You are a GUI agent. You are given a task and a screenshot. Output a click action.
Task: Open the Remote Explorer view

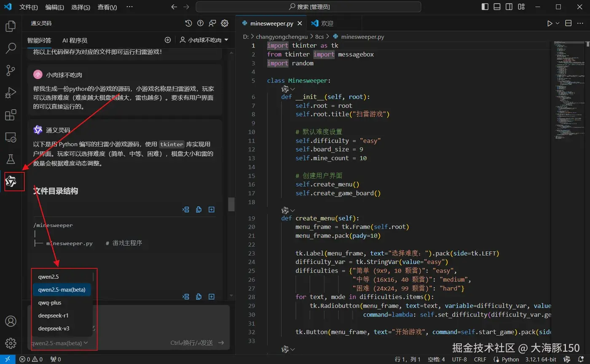[x=11, y=137]
